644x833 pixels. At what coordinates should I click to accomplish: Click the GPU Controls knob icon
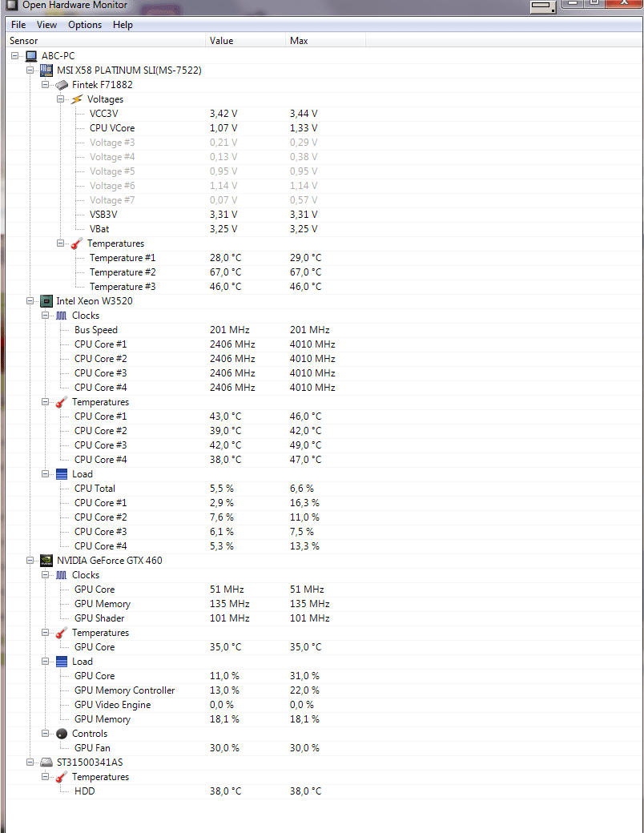click(62, 734)
